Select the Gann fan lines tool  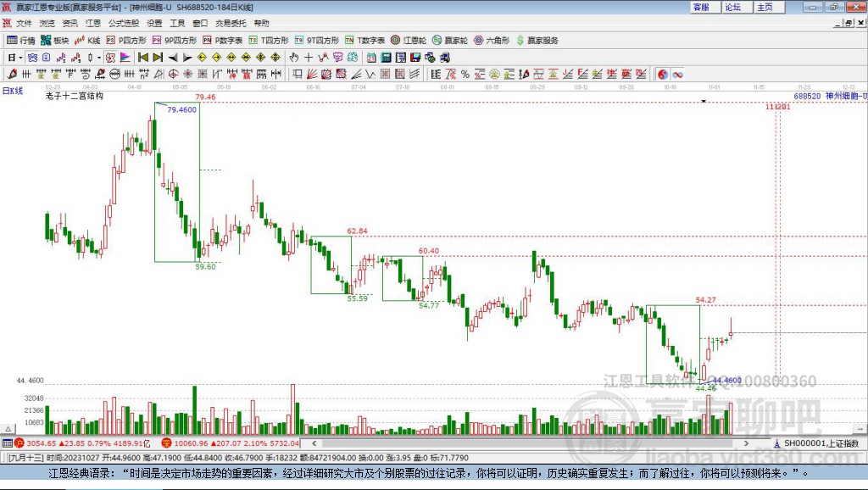(x=312, y=74)
